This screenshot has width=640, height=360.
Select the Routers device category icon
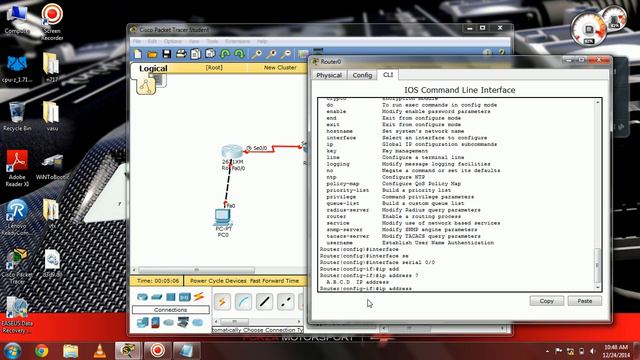142,297
